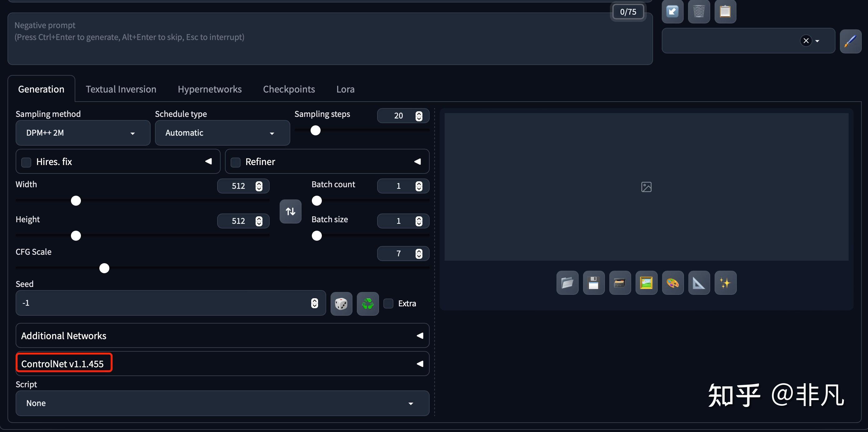Click the trash clear prompt icon
This screenshot has height=432, width=868.
pyautogui.click(x=699, y=12)
